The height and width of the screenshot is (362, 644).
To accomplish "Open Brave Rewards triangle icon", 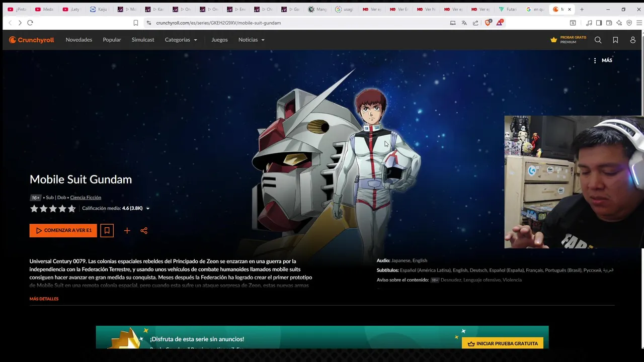I will [x=500, y=23].
